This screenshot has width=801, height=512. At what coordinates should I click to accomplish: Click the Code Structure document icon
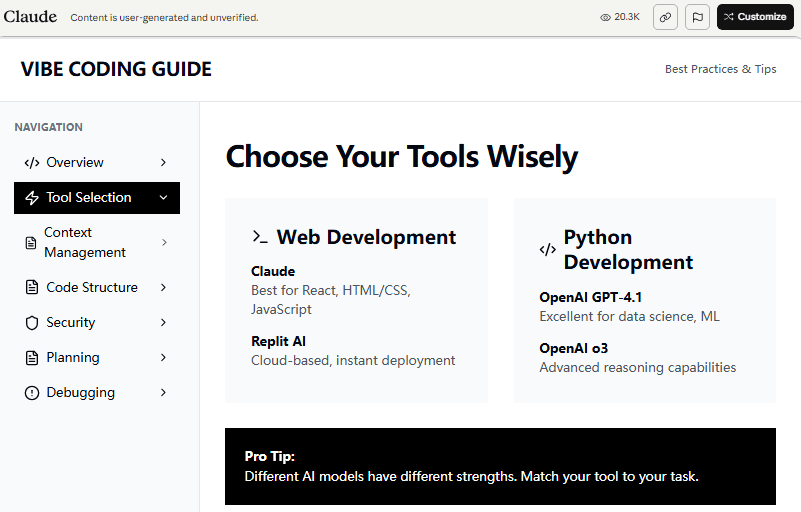pyautogui.click(x=32, y=287)
